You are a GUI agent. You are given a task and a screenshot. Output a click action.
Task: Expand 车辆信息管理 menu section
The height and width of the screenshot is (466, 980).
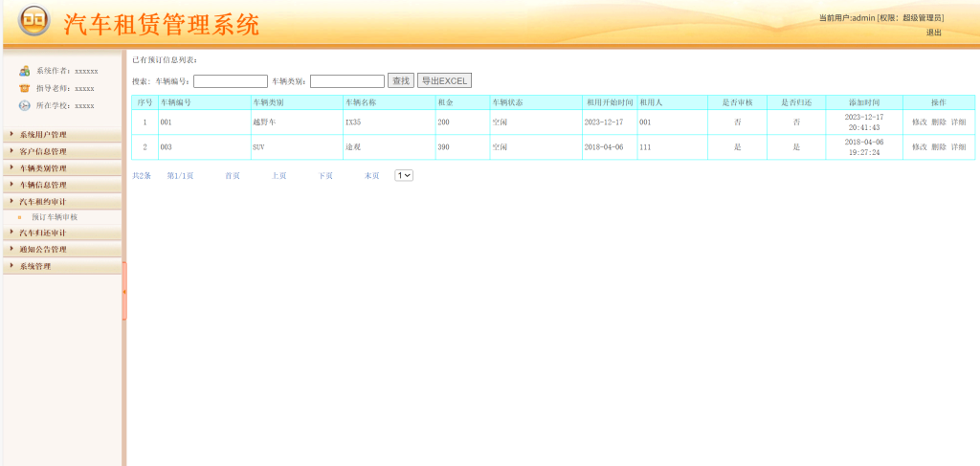coord(62,185)
